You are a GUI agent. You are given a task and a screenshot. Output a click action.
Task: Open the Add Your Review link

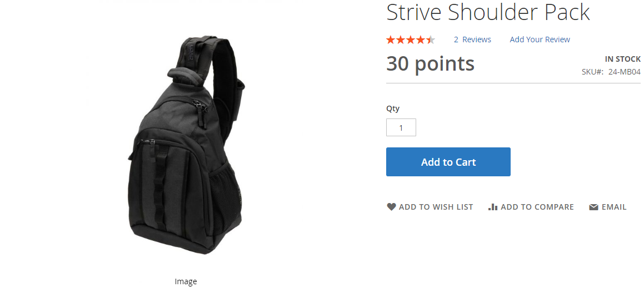tap(540, 39)
